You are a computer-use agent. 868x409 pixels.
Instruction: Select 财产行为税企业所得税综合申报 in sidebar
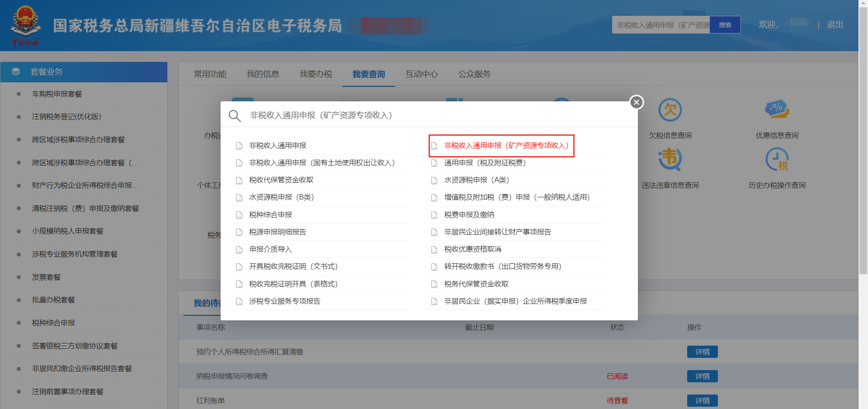click(85, 185)
